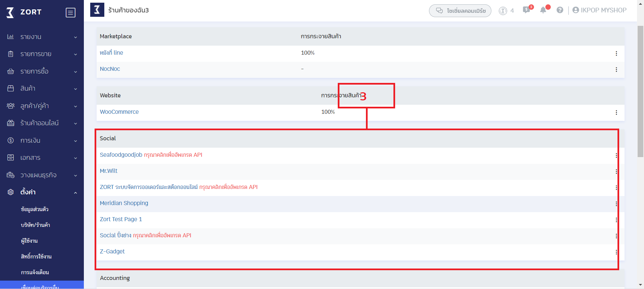Open options menu for NocNoc row
The width and height of the screenshot is (644, 289).
pyautogui.click(x=616, y=69)
